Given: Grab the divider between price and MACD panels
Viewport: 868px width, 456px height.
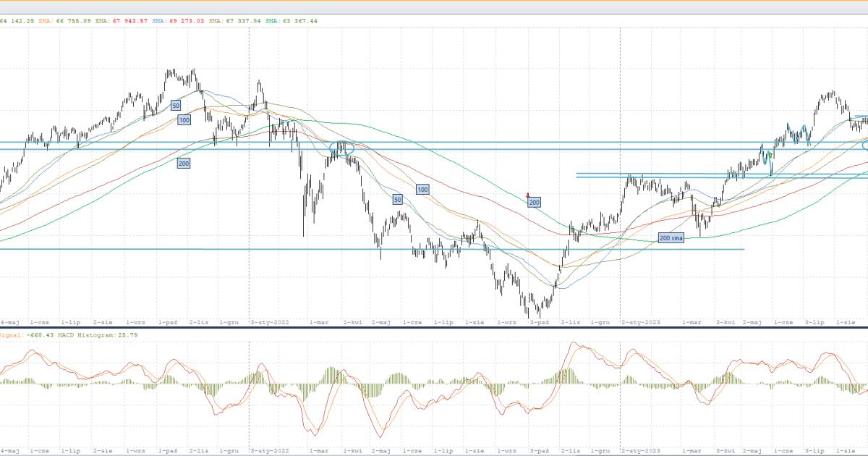Looking at the screenshot, I should pos(434,328).
